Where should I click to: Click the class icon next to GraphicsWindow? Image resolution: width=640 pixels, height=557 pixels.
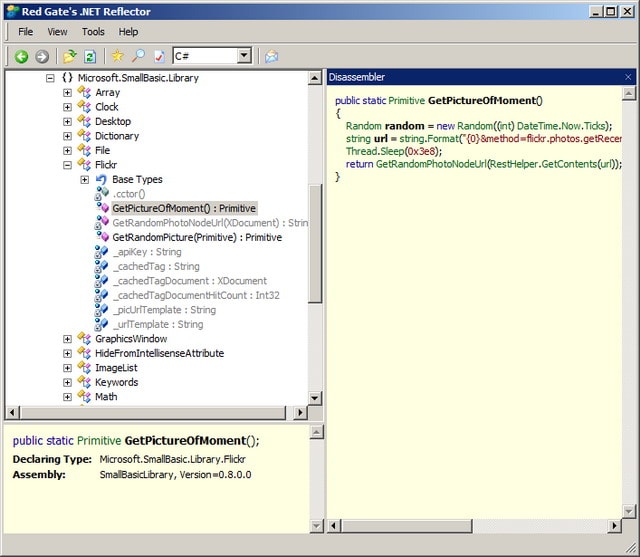[84, 339]
